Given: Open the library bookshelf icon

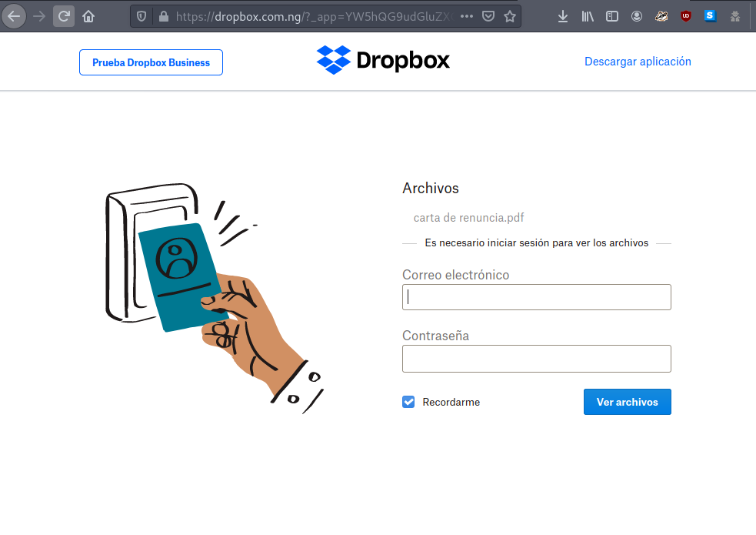Looking at the screenshot, I should pos(588,16).
